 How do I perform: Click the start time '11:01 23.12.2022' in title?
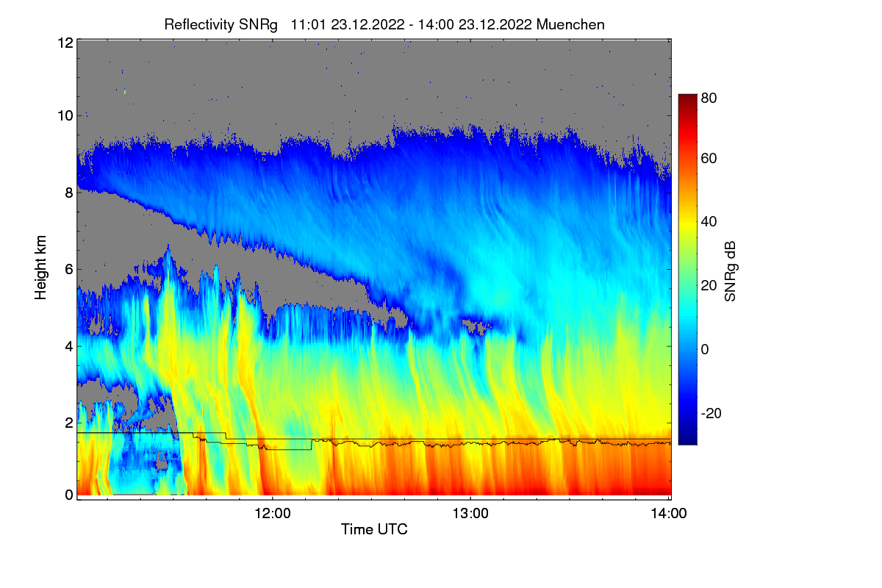[x=348, y=24]
